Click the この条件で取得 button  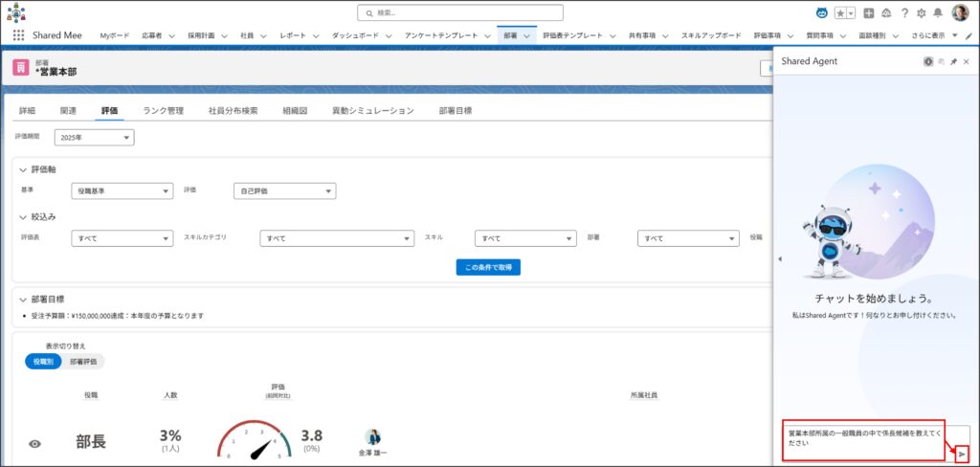click(x=488, y=267)
